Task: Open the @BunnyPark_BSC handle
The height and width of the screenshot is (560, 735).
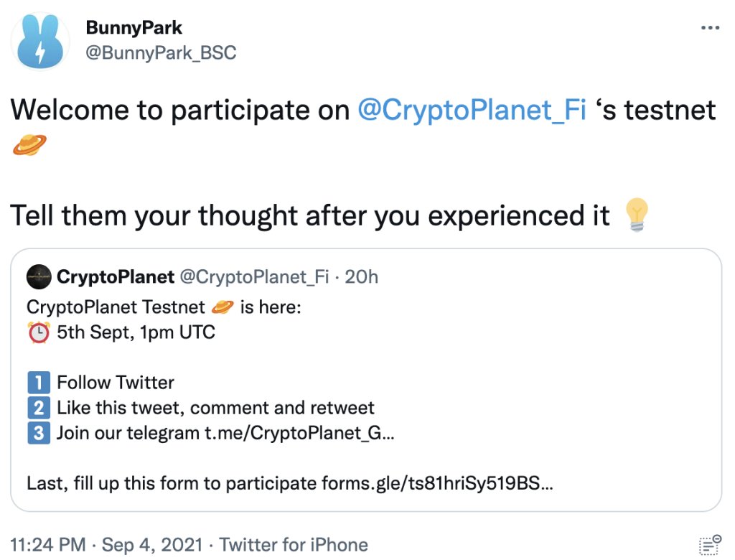Action: point(161,52)
